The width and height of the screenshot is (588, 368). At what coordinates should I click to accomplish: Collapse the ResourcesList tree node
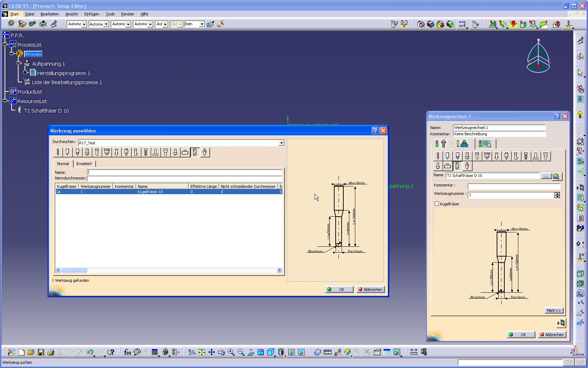(x=5, y=101)
